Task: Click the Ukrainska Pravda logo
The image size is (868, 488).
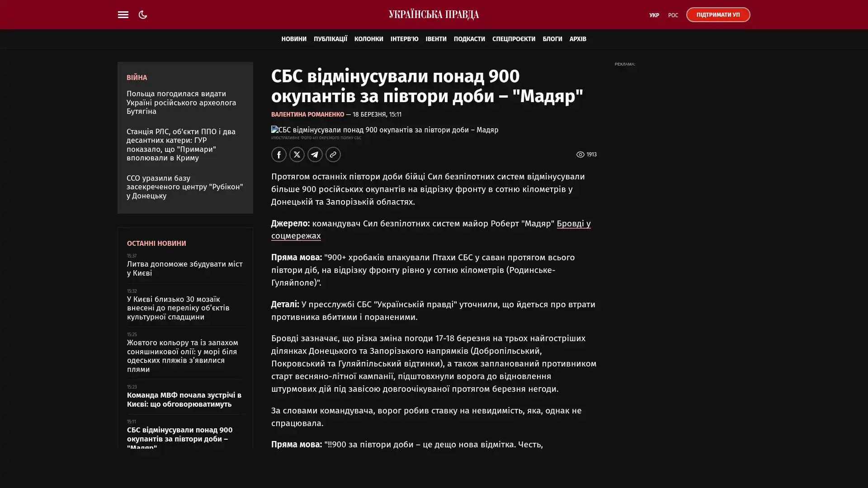Action: click(434, 15)
